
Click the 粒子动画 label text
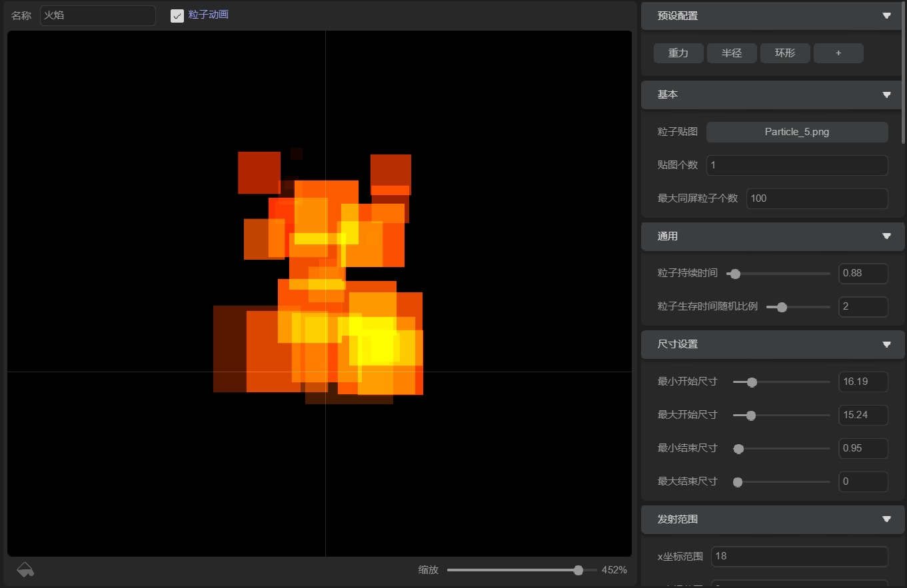(209, 15)
